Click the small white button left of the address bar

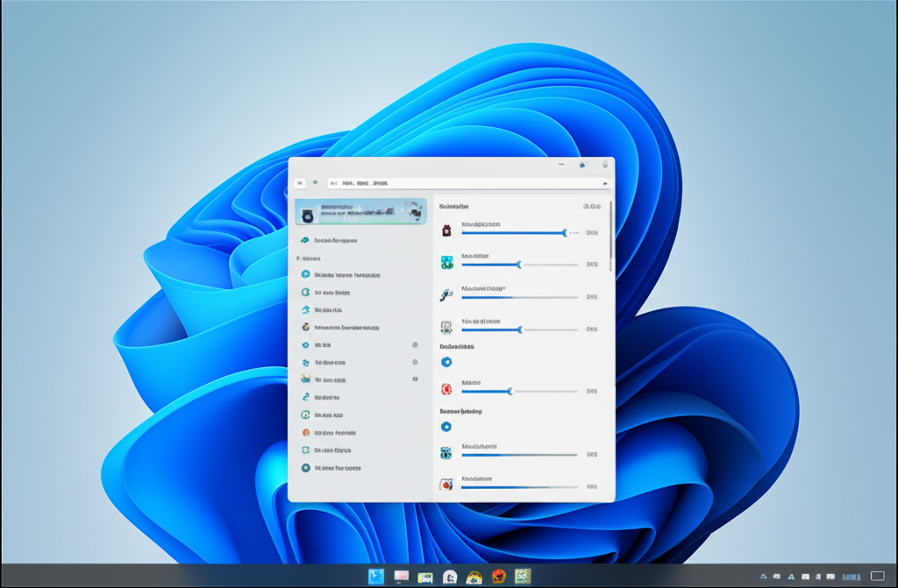[300, 183]
